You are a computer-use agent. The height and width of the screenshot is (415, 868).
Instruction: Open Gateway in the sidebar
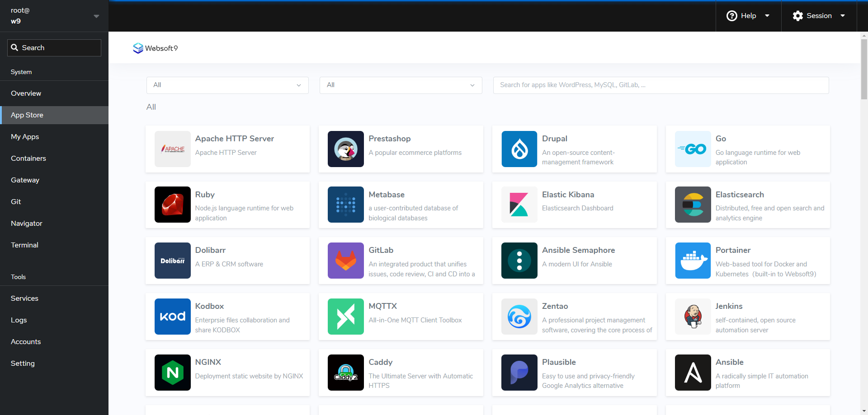pos(54,180)
